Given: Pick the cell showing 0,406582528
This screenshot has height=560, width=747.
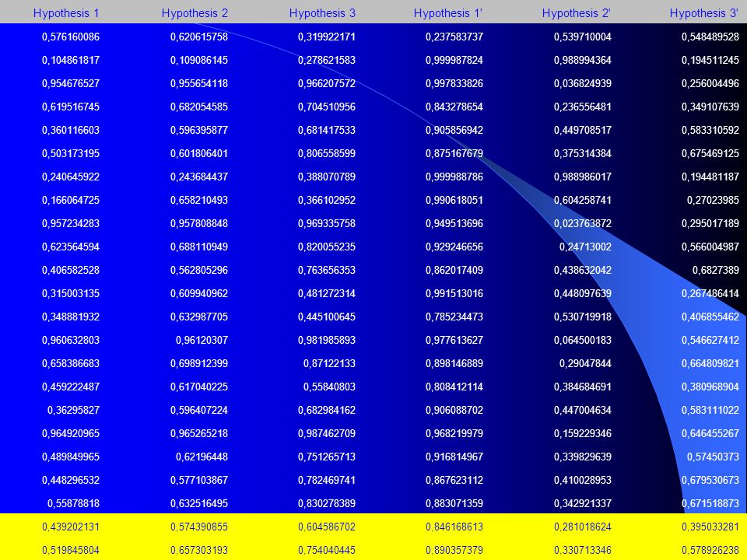Looking at the screenshot, I should 71,270.
